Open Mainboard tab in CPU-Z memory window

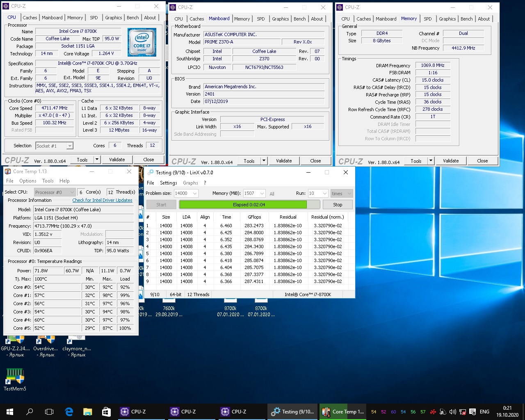[x=386, y=19]
